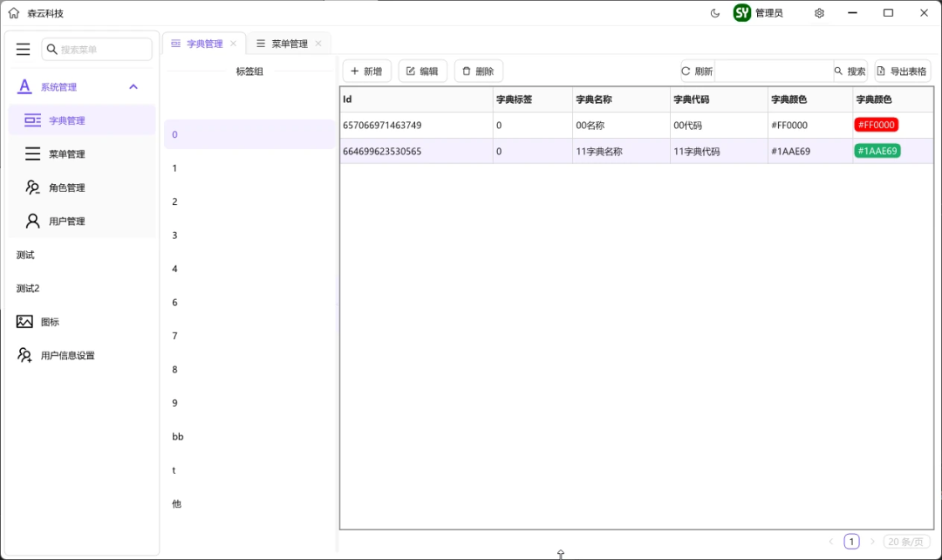Select label group 6
This screenshot has height=560, width=942.
(x=249, y=302)
